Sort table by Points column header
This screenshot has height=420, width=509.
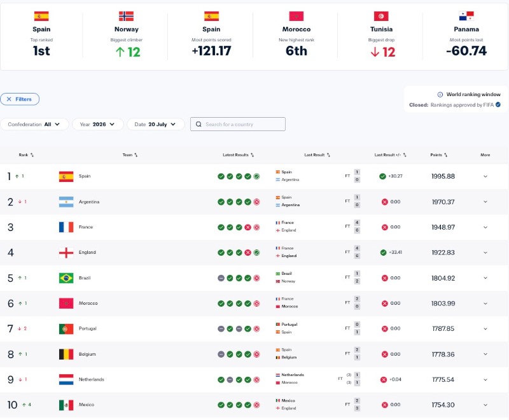click(x=438, y=155)
